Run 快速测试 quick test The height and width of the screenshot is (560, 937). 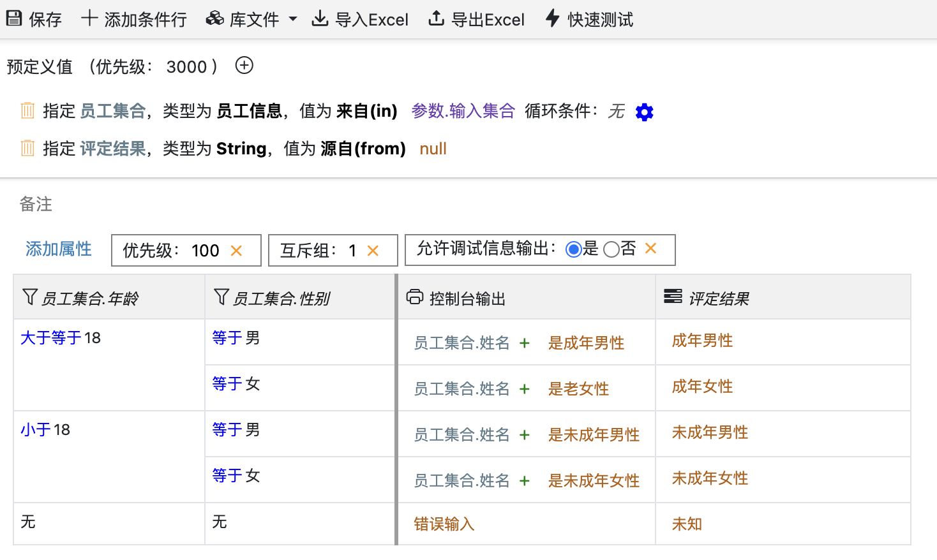pos(590,19)
